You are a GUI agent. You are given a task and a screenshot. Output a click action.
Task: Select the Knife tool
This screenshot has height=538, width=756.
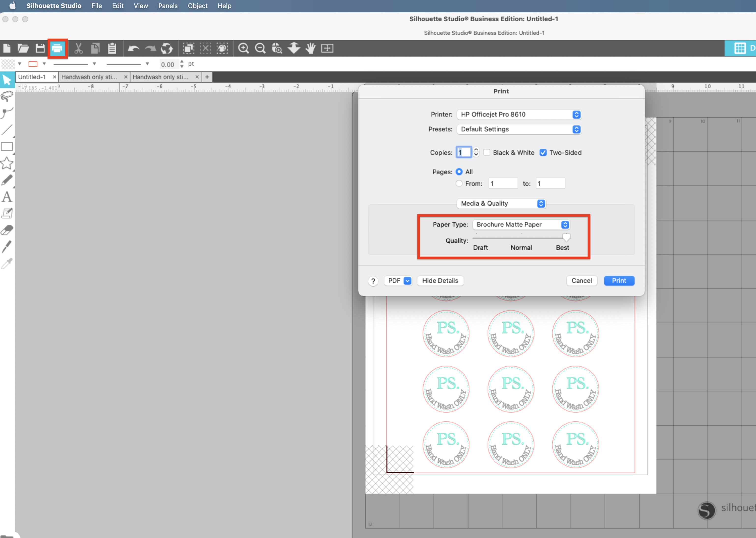pyautogui.click(x=7, y=247)
